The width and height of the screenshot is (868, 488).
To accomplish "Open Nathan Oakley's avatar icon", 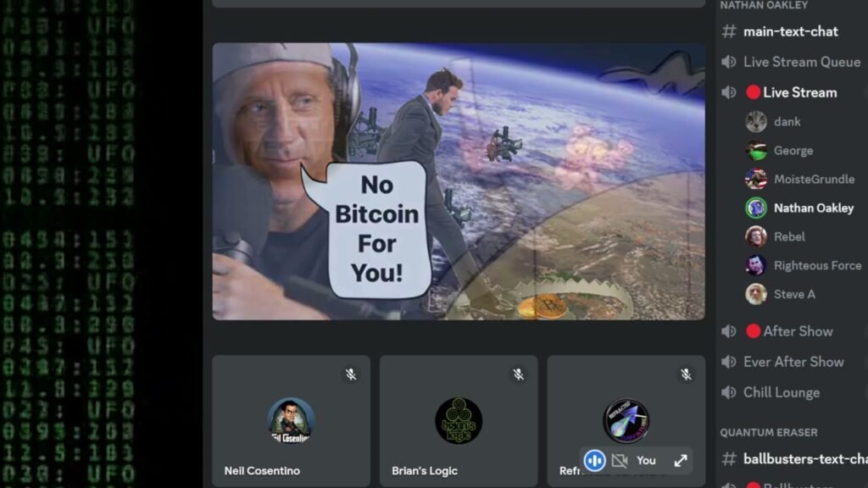I will (x=755, y=208).
